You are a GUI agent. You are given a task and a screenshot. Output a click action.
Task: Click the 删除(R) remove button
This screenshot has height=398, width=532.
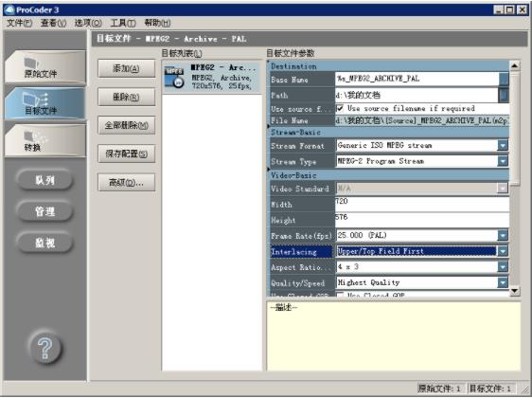(126, 97)
